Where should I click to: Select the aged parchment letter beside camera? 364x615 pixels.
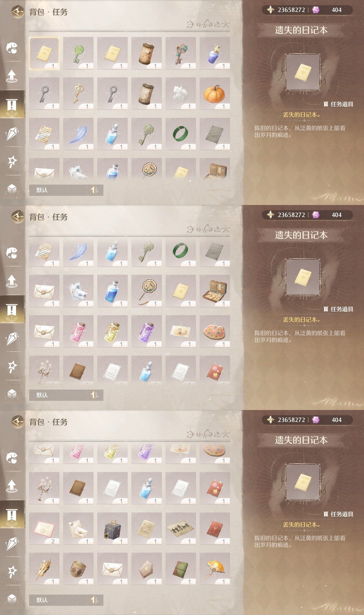tap(146, 528)
